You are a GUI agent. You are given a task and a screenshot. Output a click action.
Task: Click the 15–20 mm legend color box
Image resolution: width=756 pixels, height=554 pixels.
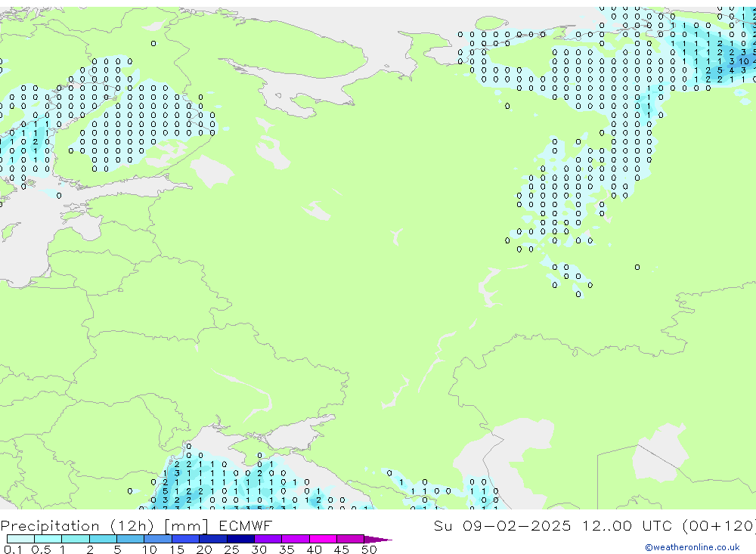185,539
